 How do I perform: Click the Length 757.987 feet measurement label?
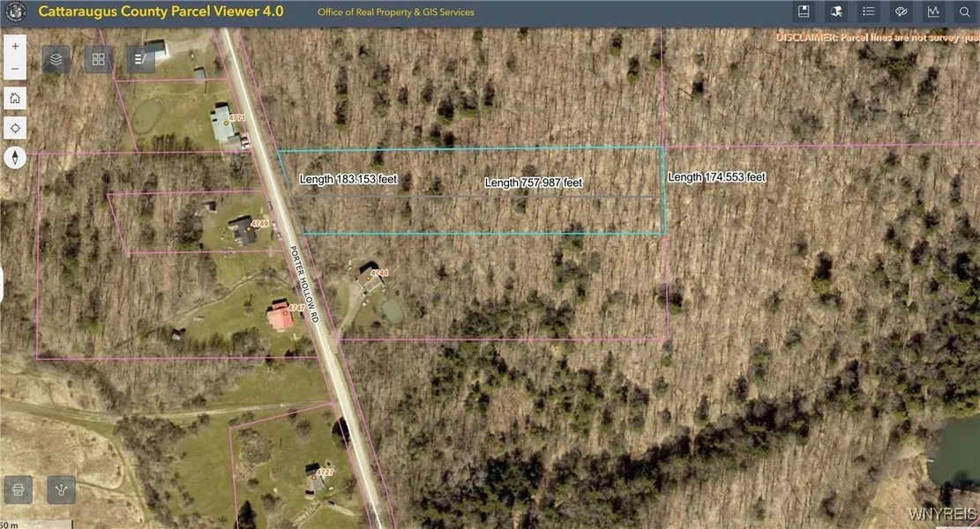point(534,183)
